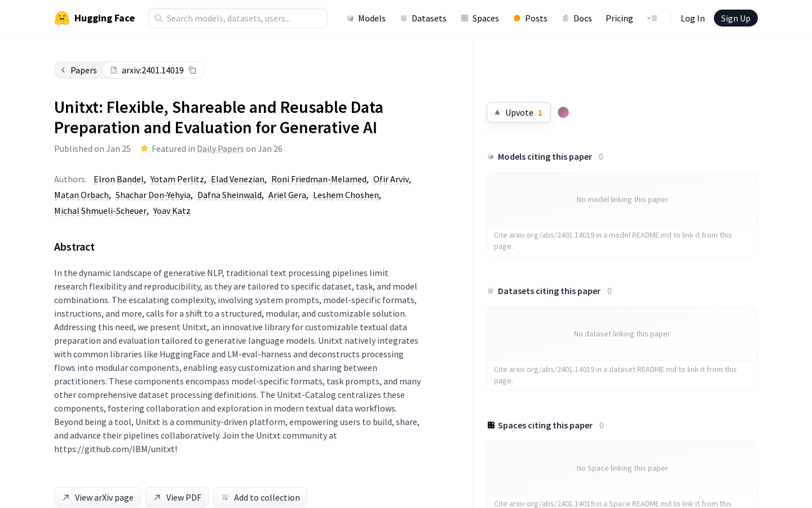
Task: Open author Leshem Choshen
Action: click(x=346, y=195)
